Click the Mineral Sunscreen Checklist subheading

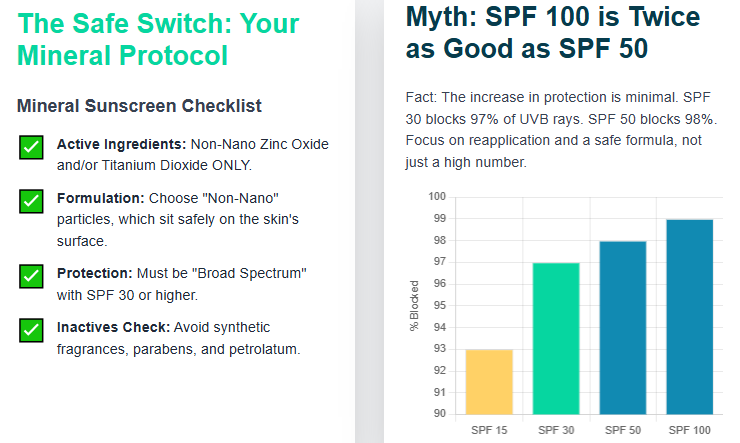coord(140,105)
